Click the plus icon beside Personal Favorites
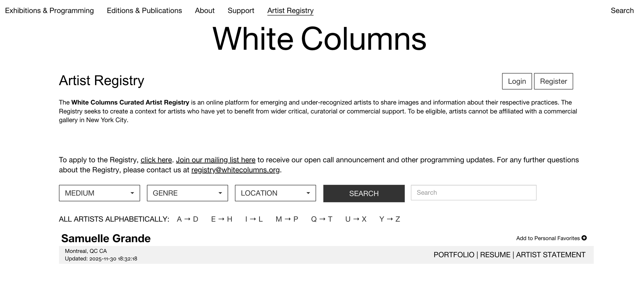This screenshot has height=283, width=644. click(584, 238)
